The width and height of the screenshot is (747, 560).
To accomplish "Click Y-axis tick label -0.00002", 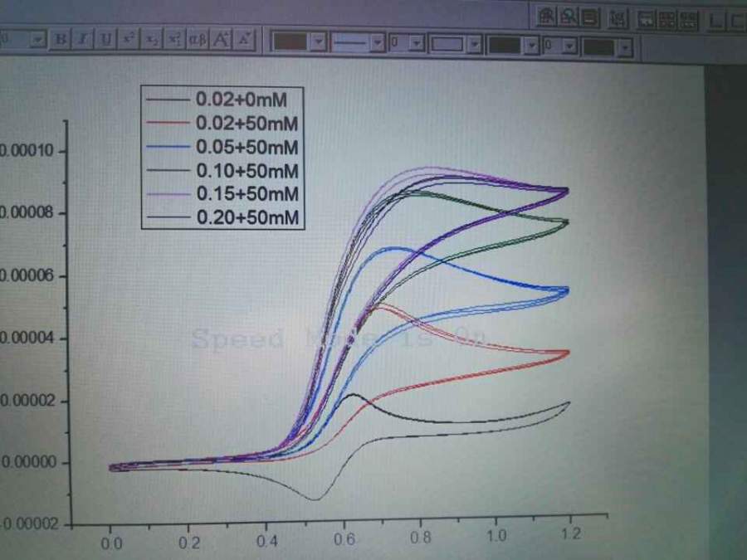I will tap(30, 524).
